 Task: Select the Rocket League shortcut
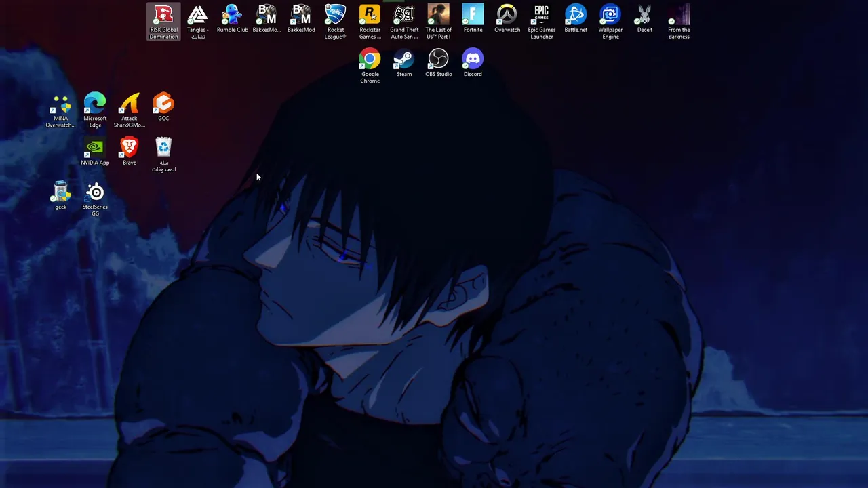336,22
